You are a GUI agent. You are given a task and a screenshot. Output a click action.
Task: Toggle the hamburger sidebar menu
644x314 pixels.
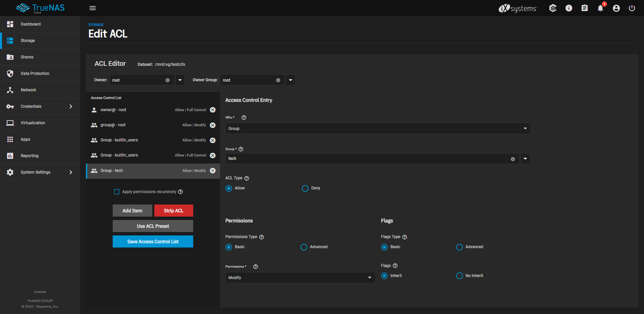(x=93, y=8)
